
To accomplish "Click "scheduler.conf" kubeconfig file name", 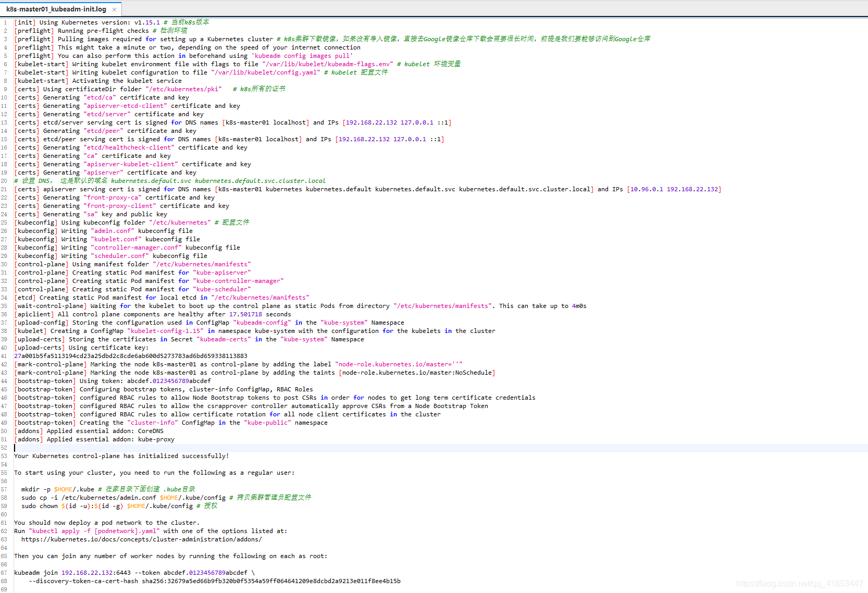I will (x=120, y=256).
